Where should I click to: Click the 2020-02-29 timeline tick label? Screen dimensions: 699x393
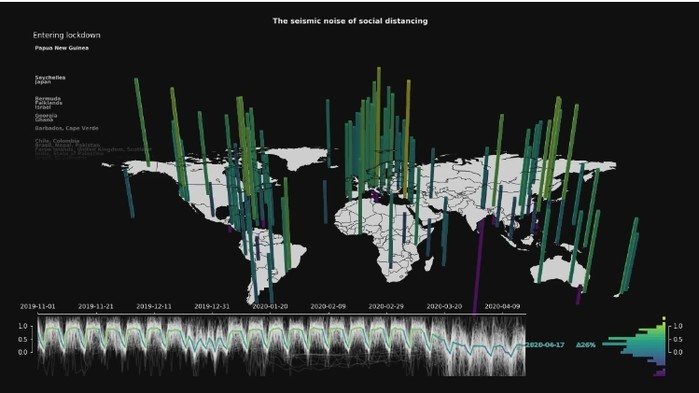coord(386,307)
